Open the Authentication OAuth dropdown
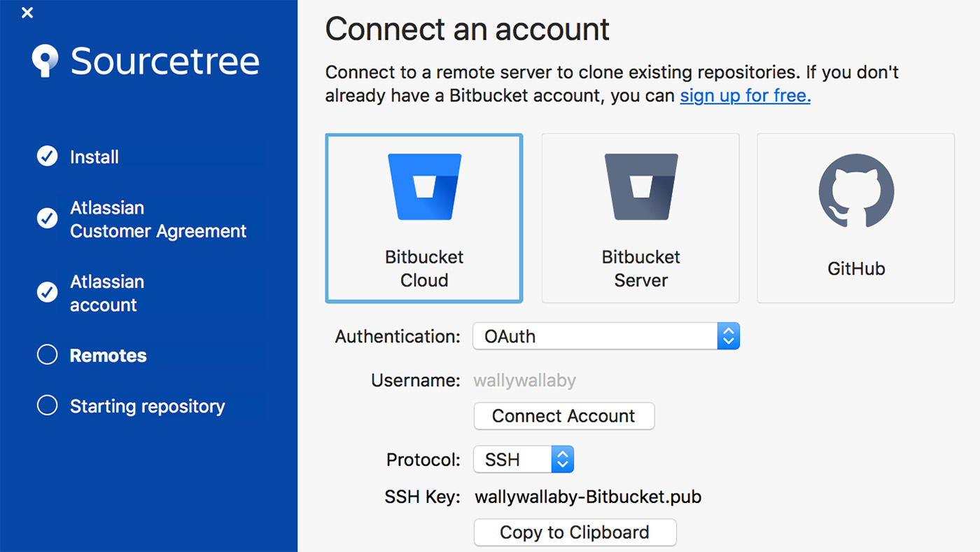Viewport: 980px width, 552px height. pyautogui.click(x=606, y=336)
